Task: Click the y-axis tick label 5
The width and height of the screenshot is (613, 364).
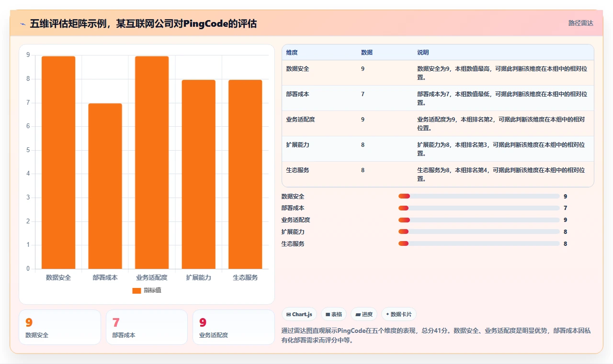Action: pos(28,150)
